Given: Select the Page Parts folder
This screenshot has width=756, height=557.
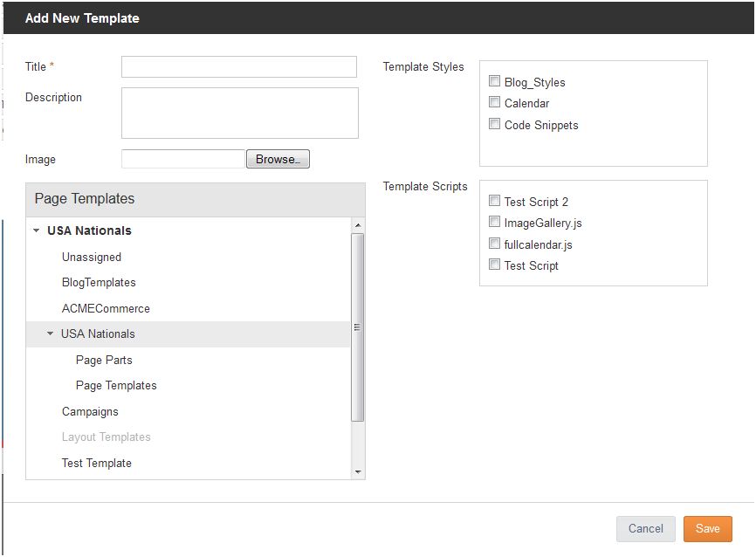Looking at the screenshot, I should coord(104,361).
